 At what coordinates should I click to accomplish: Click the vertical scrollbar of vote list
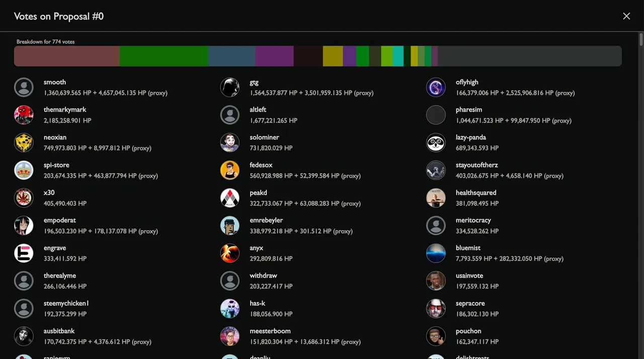click(641, 196)
